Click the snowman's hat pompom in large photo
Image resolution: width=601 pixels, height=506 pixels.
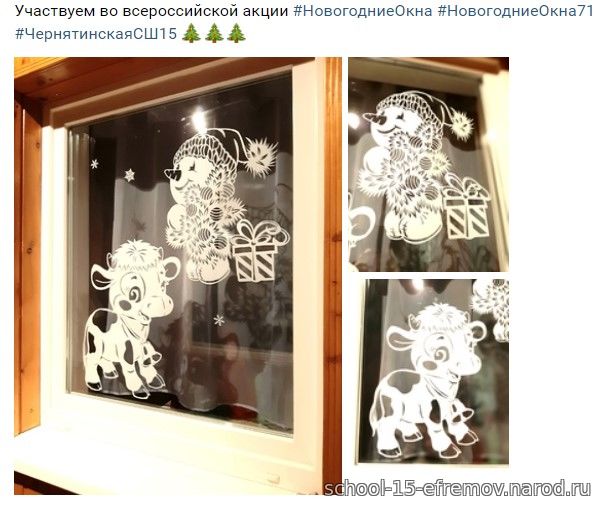(x=261, y=157)
